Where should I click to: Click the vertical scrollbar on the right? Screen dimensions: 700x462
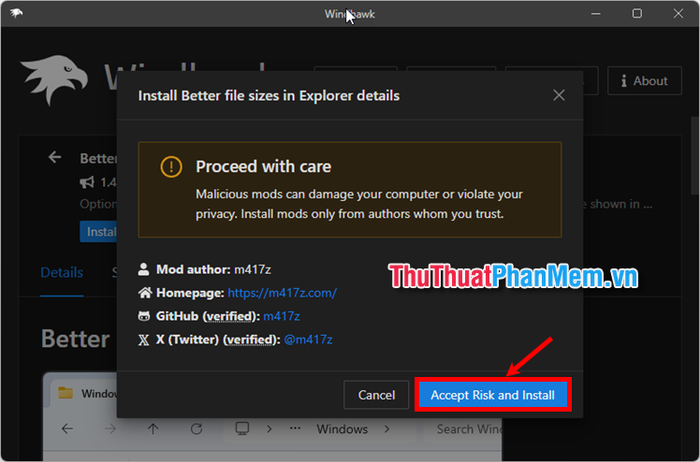tap(695, 155)
